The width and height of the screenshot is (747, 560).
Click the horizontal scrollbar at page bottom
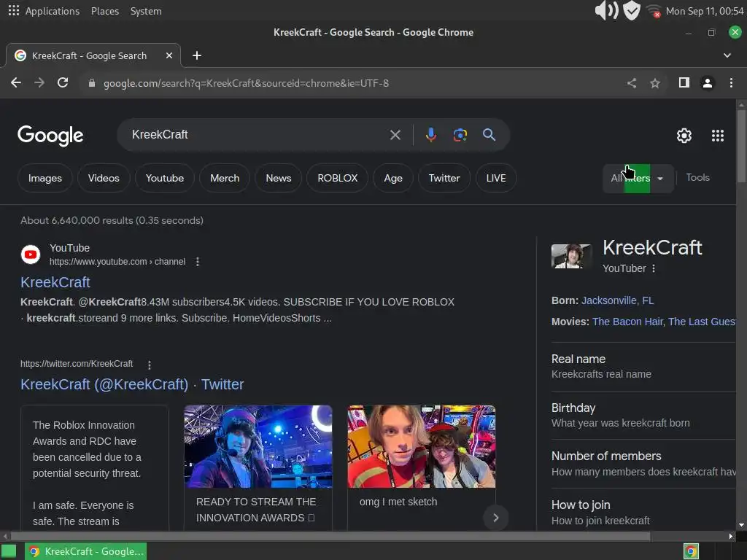click(330, 536)
